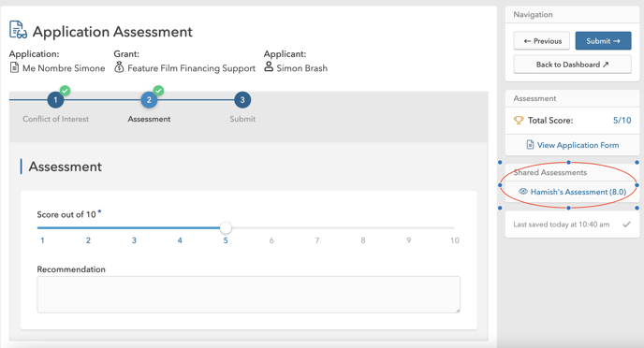Click the money bag grant icon

click(119, 67)
